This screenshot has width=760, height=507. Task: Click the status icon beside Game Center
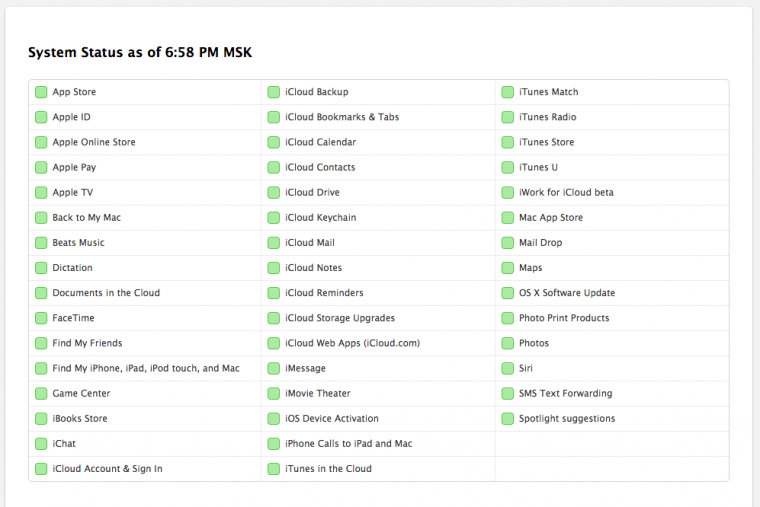[41, 394]
